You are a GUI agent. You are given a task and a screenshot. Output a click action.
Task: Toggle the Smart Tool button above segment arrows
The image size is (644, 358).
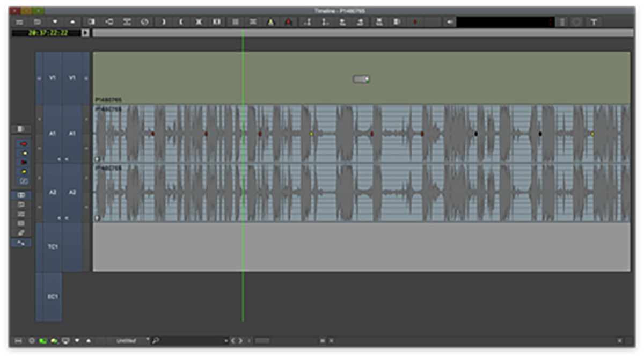(21, 129)
